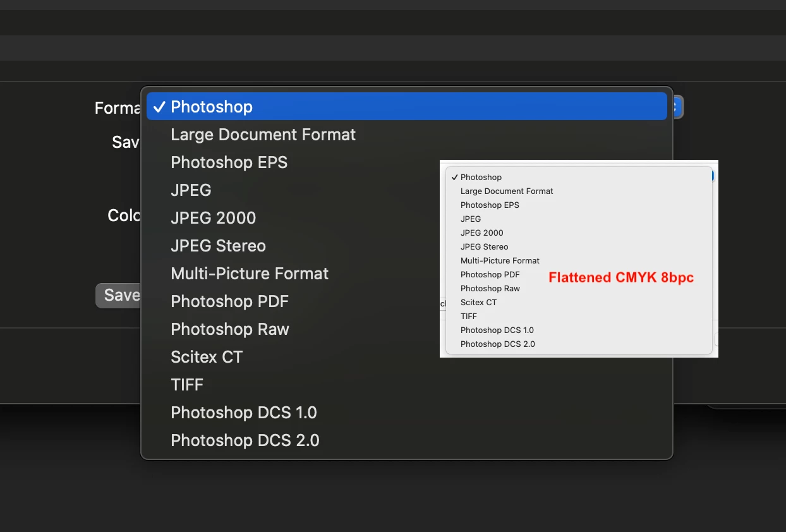Select JPEG Stereo in dark format menu

point(407,246)
